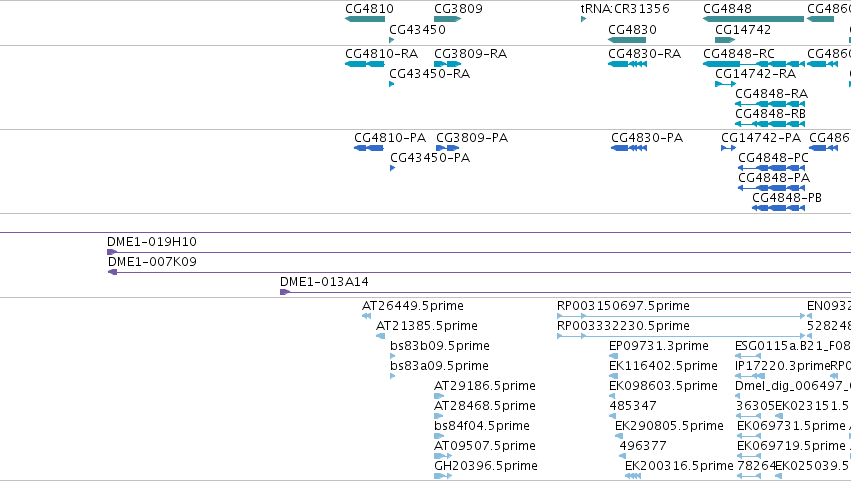Image resolution: width=851 pixels, height=481 pixels.
Task: Select the CG4848-PB protein glyph
Action: (x=778, y=208)
